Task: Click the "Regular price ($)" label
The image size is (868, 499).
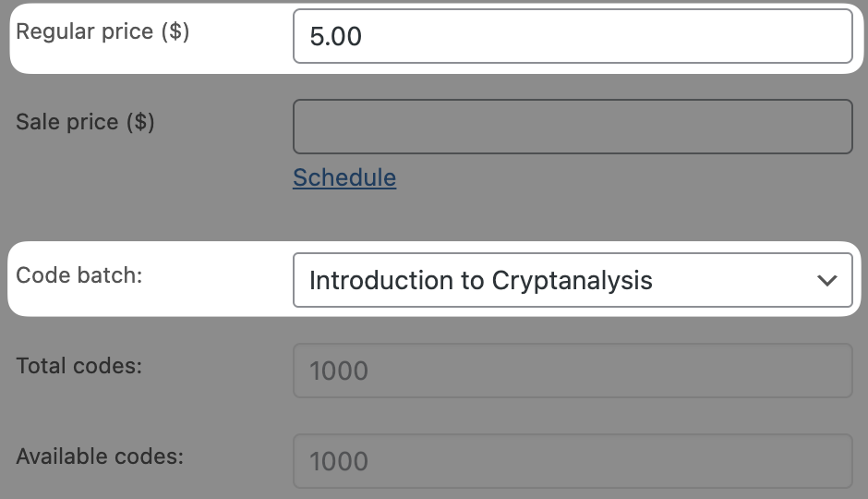Action: click(x=102, y=31)
